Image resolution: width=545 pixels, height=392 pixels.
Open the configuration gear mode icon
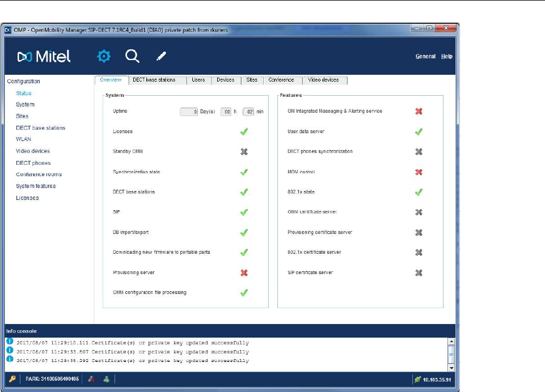click(104, 56)
